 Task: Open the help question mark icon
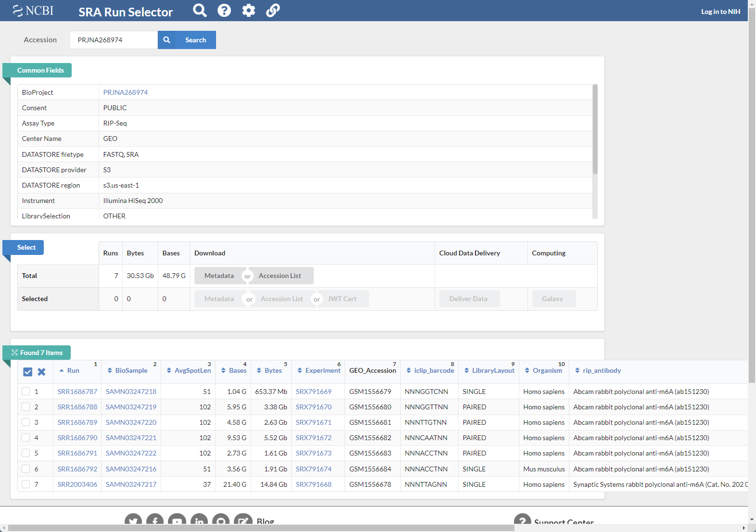click(224, 10)
